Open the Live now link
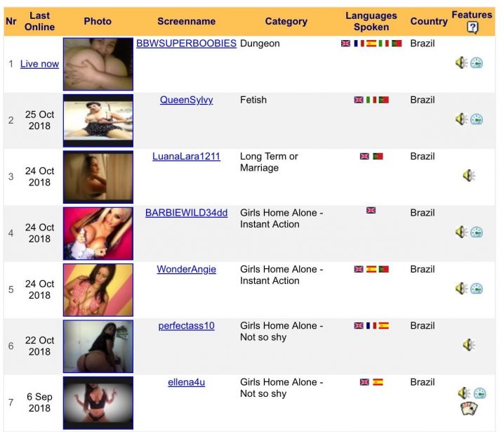Viewport: 504px width, 432px height. tap(39, 64)
